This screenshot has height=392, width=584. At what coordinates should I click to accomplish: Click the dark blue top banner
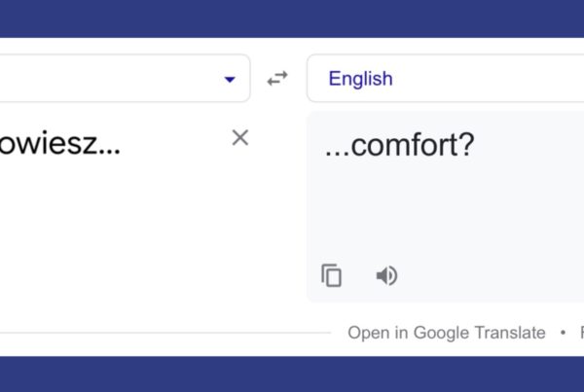(292, 18)
